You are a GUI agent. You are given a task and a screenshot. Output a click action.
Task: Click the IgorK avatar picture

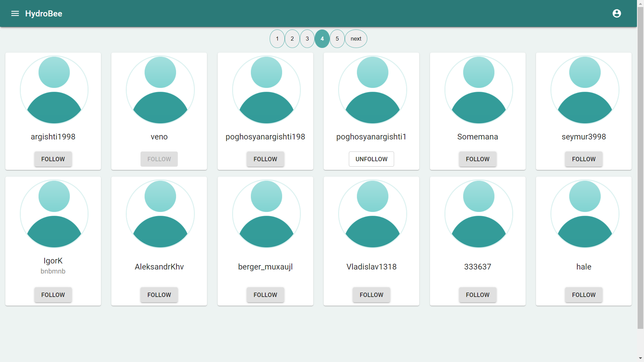(x=54, y=213)
